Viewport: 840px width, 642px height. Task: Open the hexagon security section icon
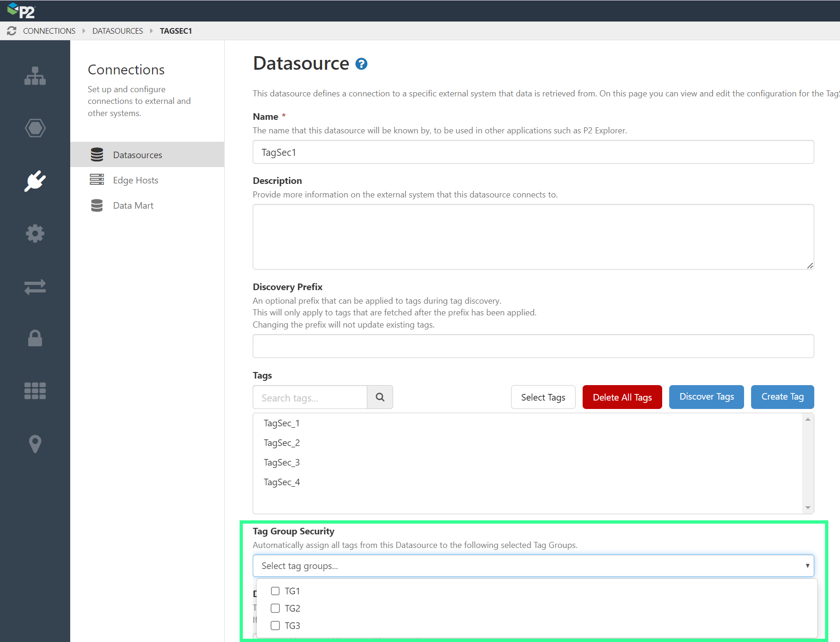tap(35, 128)
